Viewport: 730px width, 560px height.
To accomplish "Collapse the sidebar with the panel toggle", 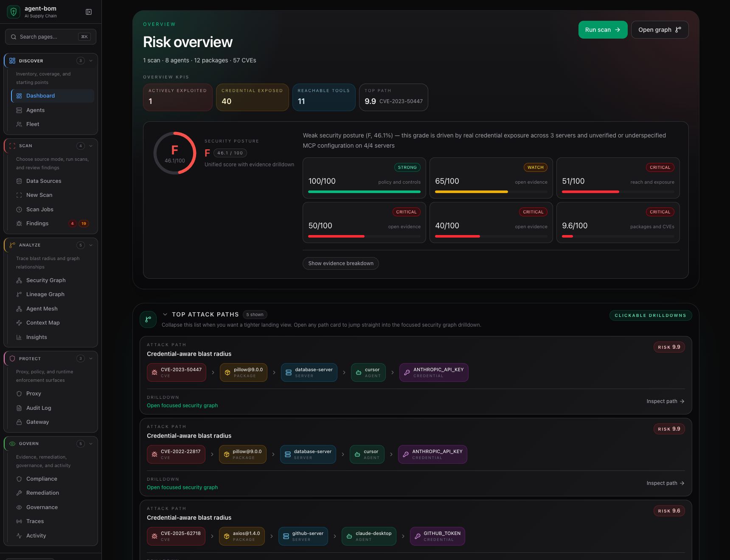I will [x=89, y=12].
